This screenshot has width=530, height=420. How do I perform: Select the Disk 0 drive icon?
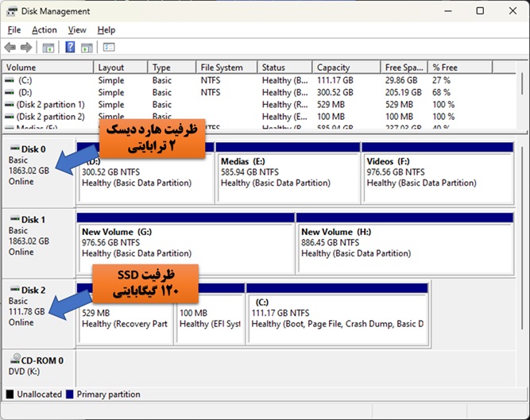pyautogui.click(x=15, y=148)
